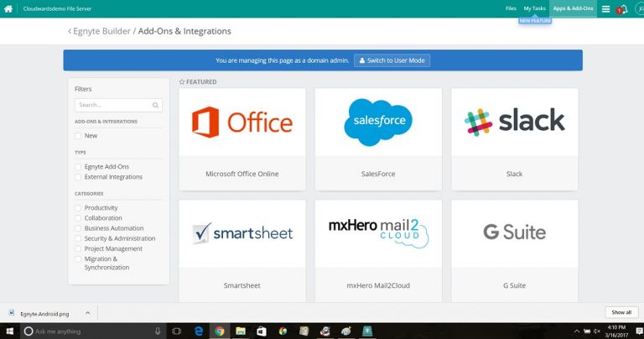Click the Cortana microphone icon
644x339 pixels.
158,331
